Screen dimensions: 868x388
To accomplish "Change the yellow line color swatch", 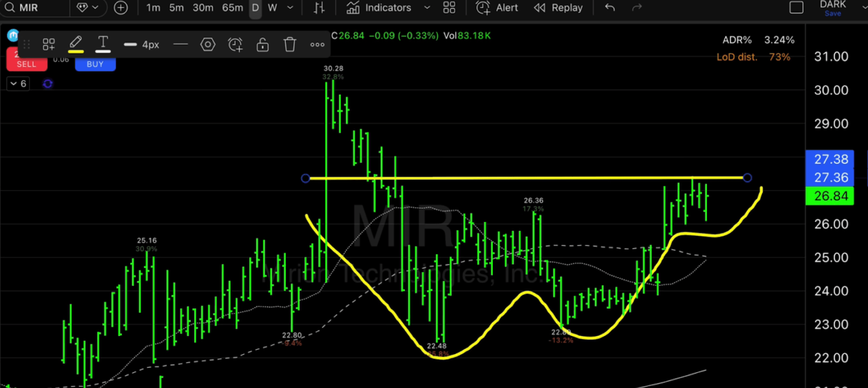I will 76,45.
